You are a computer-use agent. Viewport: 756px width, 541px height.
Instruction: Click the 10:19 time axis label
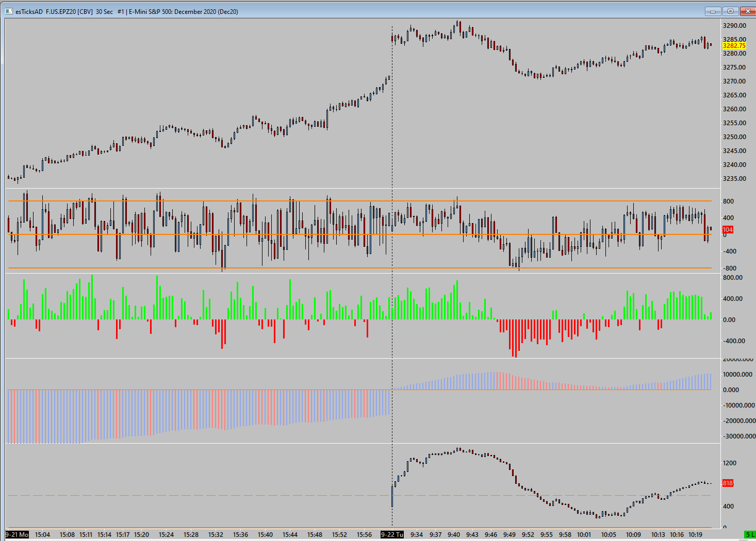(x=695, y=535)
